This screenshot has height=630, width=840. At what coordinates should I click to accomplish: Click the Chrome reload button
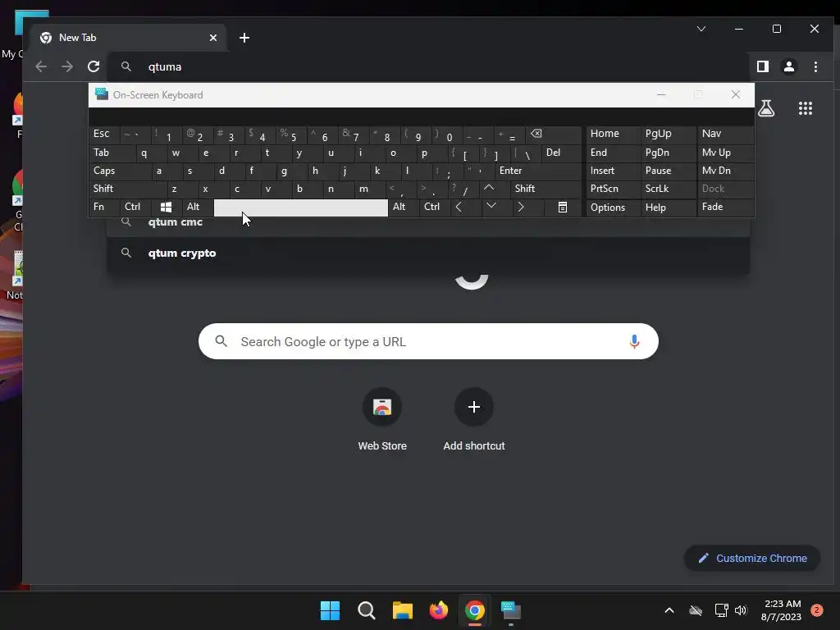pyautogui.click(x=94, y=66)
